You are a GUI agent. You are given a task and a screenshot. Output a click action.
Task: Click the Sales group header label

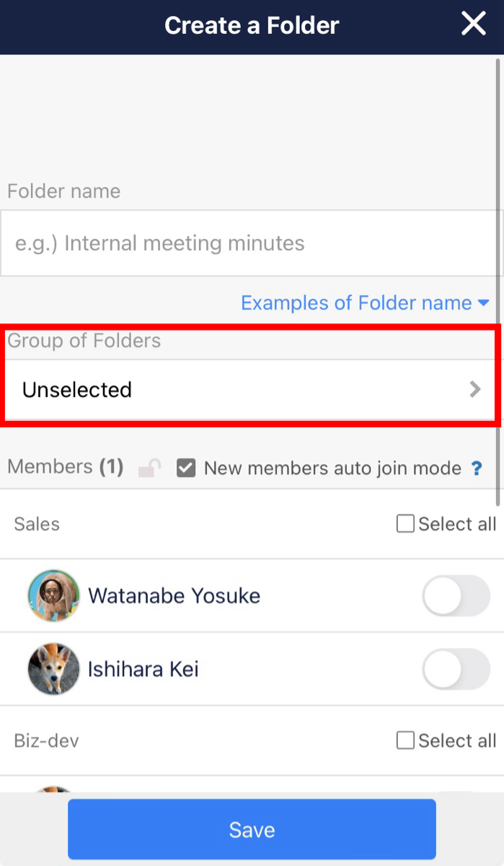tap(37, 524)
